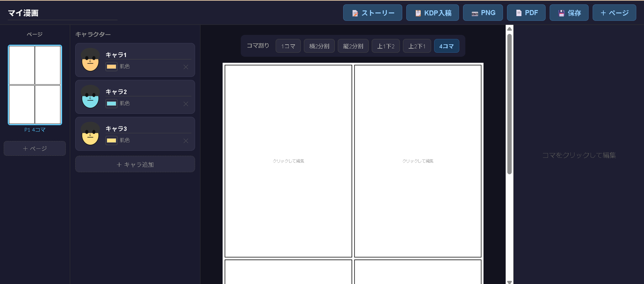Export the comic as PDF
The width and height of the screenshot is (644, 284).
click(526, 13)
